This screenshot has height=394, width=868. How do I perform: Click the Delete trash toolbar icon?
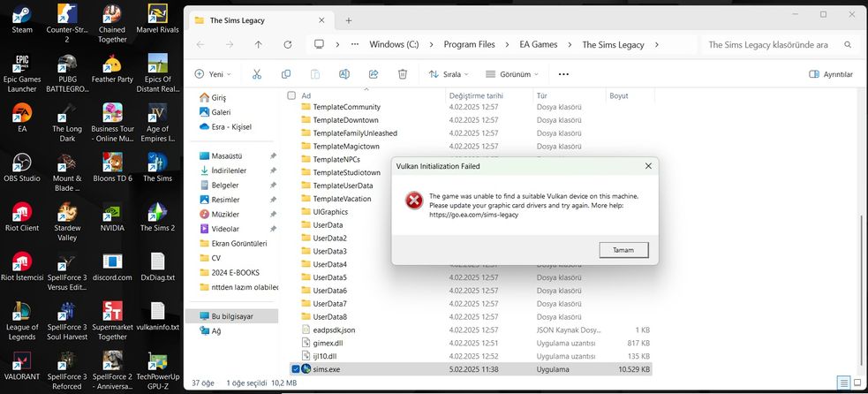click(403, 74)
